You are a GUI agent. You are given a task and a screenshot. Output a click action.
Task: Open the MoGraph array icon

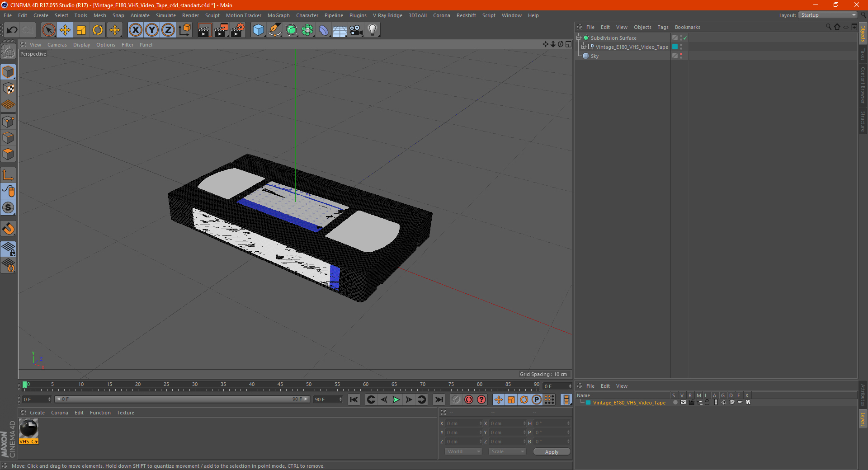[307, 30]
